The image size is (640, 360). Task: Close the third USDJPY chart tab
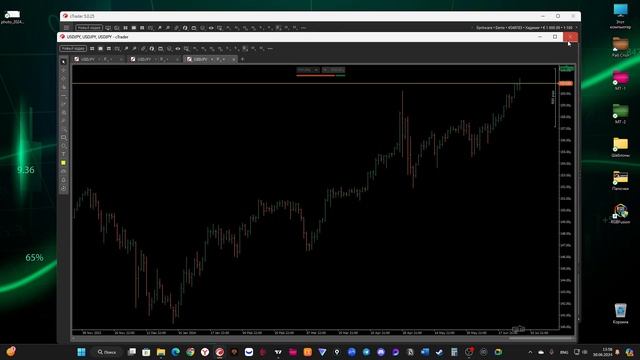(x=233, y=60)
